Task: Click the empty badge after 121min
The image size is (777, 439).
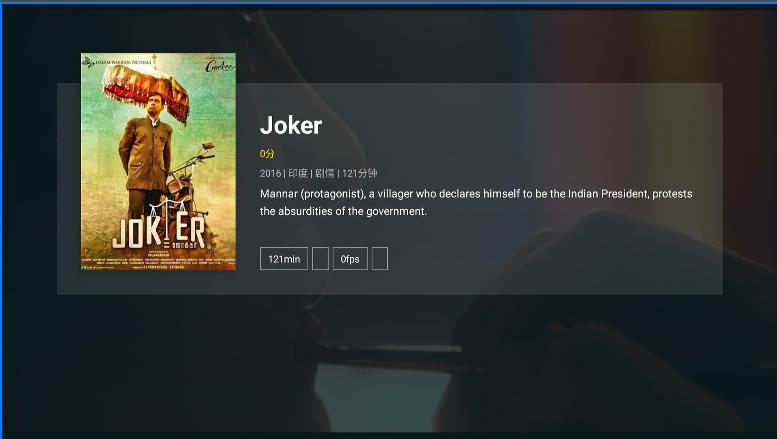Action: (x=320, y=259)
